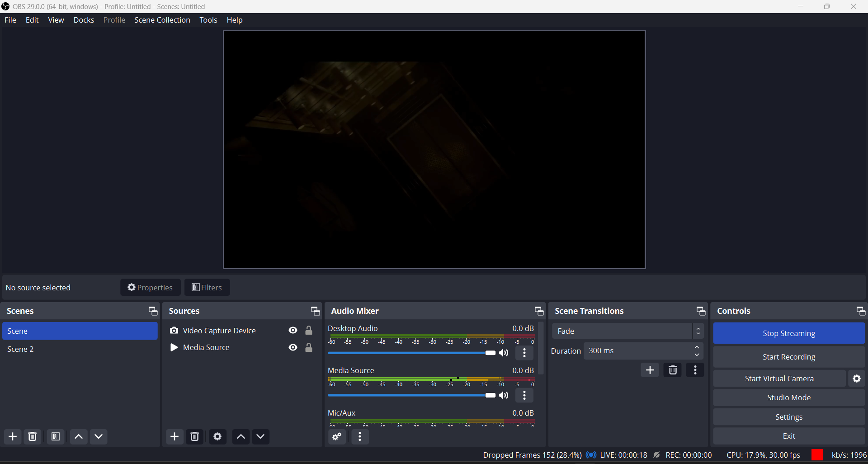Click the Properties button
Image resolution: width=868 pixels, height=464 pixels.
point(150,288)
